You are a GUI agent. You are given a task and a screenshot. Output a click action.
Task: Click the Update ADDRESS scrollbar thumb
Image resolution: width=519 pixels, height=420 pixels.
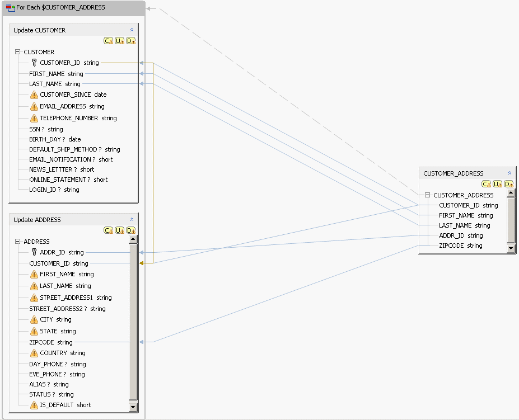133,322
